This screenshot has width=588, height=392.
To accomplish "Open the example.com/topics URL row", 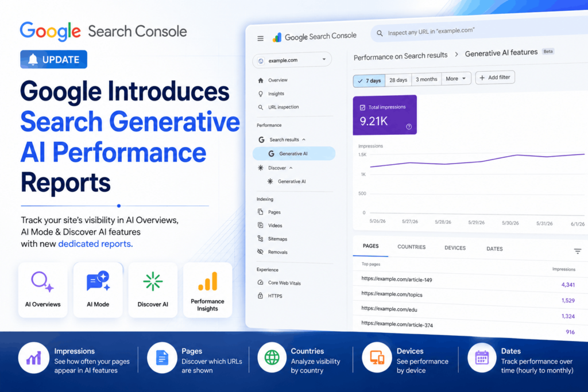I will [x=467, y=297].
